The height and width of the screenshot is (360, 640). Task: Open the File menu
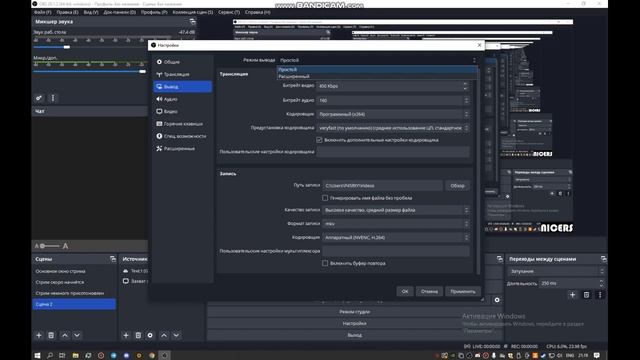42,12
